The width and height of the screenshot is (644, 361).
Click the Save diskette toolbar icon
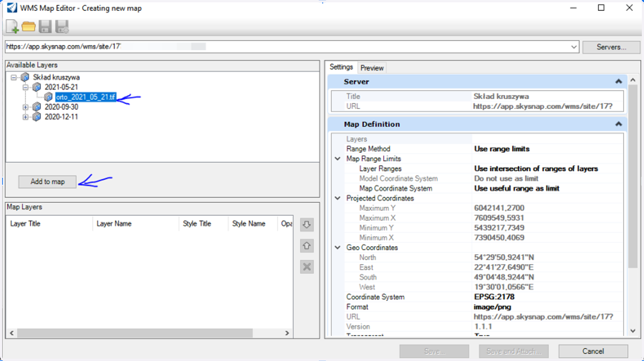pyautogui.click(x=45, y=26)
